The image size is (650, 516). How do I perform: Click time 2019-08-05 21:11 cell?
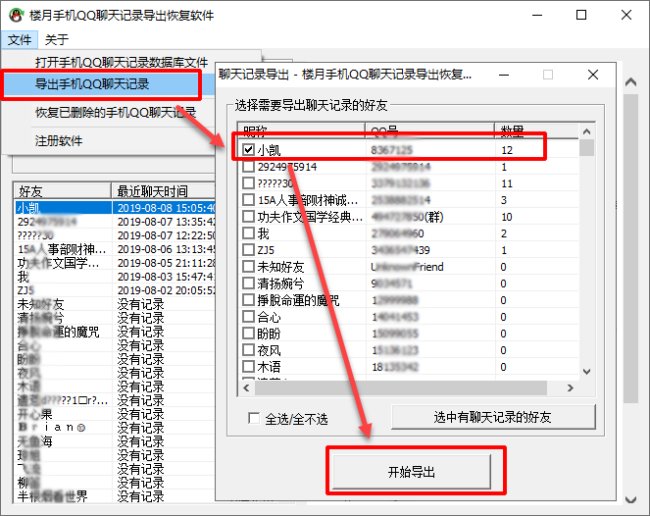tap(166, 263)
